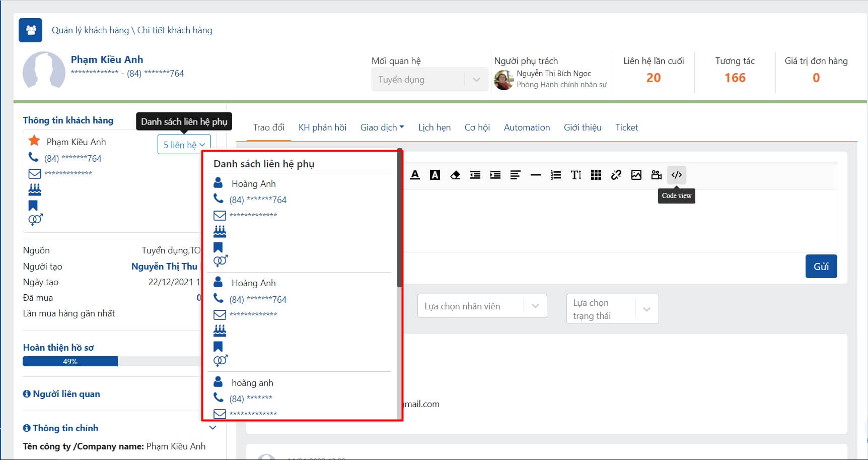
Task: Click the font color A icon
Action: coord(415,175)
